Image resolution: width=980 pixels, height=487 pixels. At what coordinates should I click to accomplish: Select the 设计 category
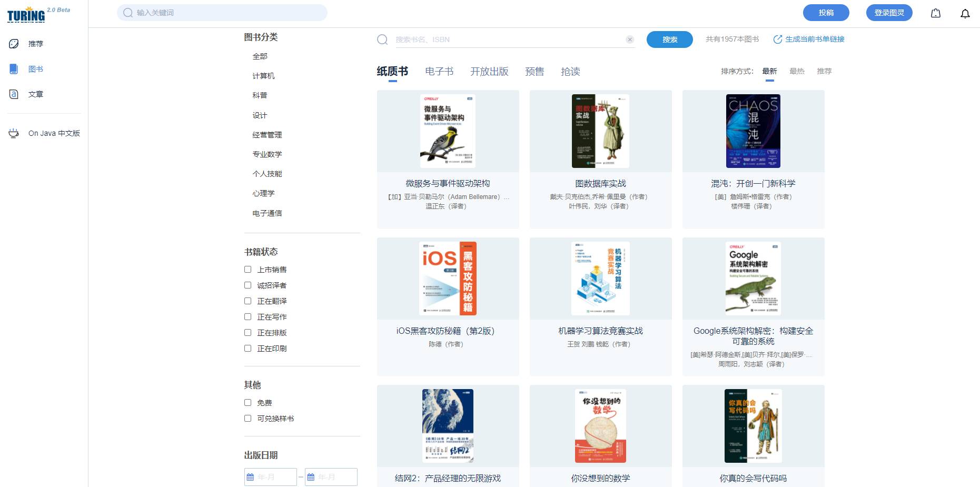pos(260,115)
